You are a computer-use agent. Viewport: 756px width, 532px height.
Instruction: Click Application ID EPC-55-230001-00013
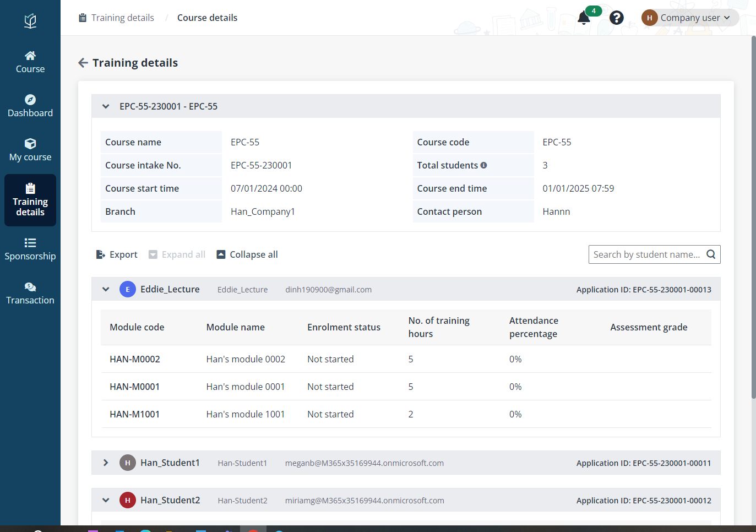coord(644,290)
